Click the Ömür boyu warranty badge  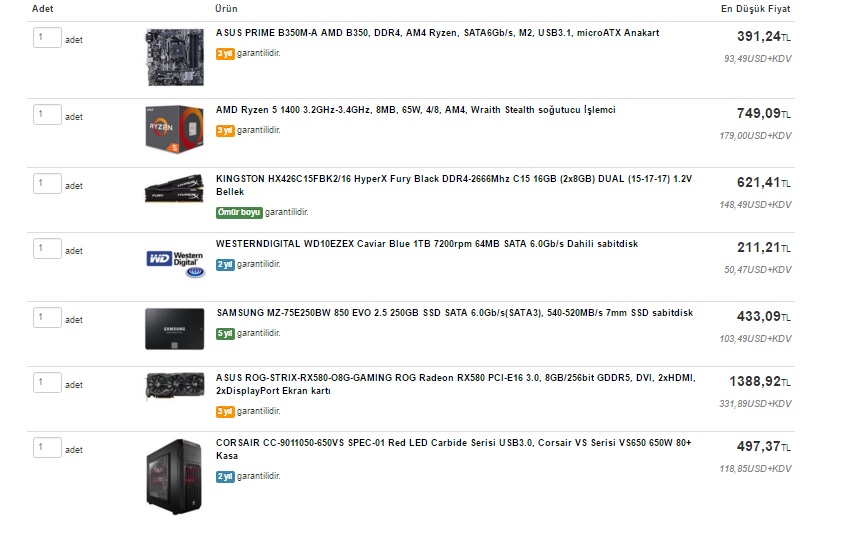[240, 213]
